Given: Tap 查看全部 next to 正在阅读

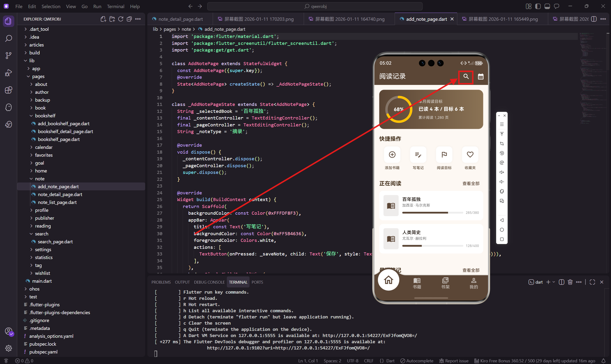Looking at the screenshot, I should coord(471,183).
